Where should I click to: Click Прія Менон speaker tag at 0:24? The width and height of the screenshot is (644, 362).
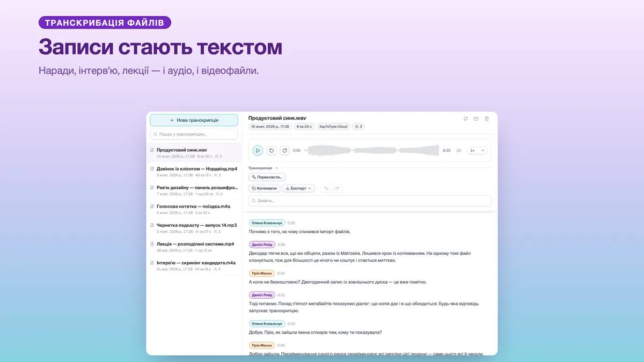[x=262, y=273]
